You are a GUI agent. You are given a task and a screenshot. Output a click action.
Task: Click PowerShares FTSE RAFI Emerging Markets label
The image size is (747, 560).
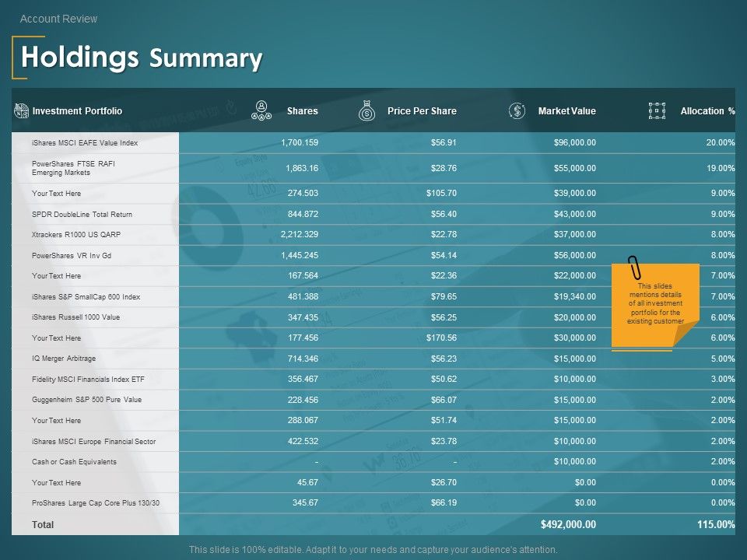pyautogui.click(x=73, y=168)
